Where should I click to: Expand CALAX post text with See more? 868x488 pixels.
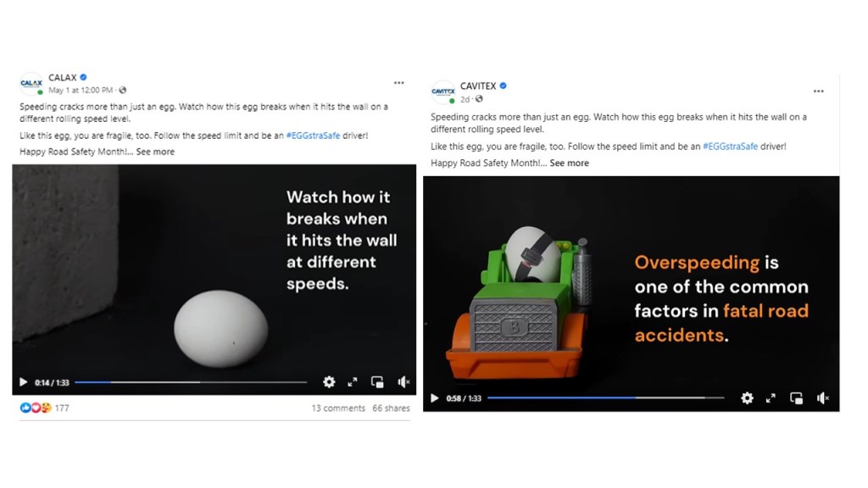click(155, 152)
